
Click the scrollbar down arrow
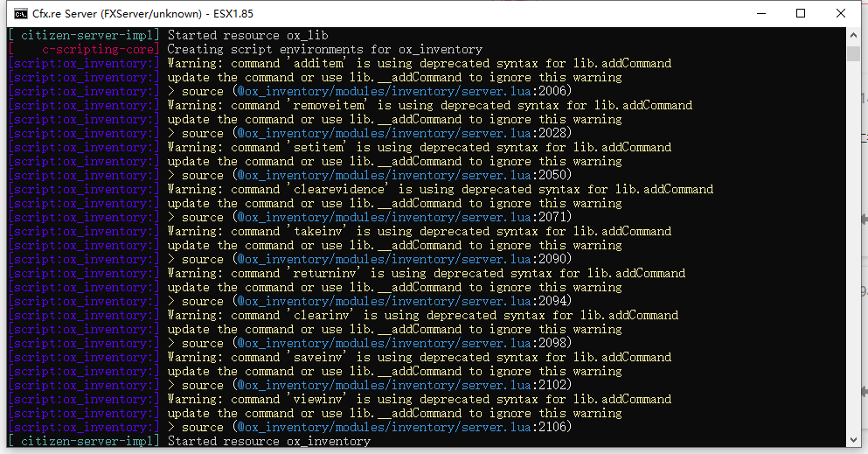pos(852,440)
